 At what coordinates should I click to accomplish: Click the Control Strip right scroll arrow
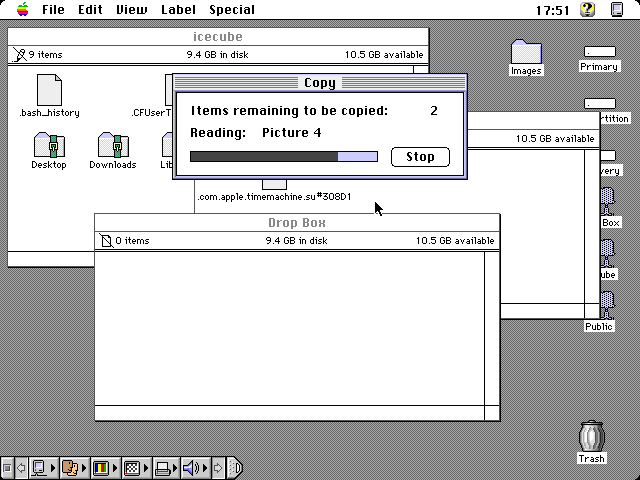pos(218,468)
